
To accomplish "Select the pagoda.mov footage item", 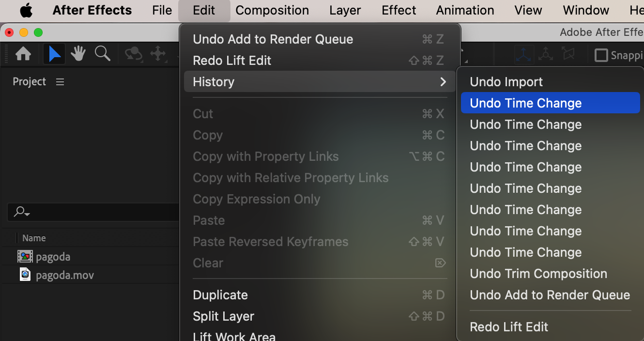I will pyautogui.click(x=64, y=276).
